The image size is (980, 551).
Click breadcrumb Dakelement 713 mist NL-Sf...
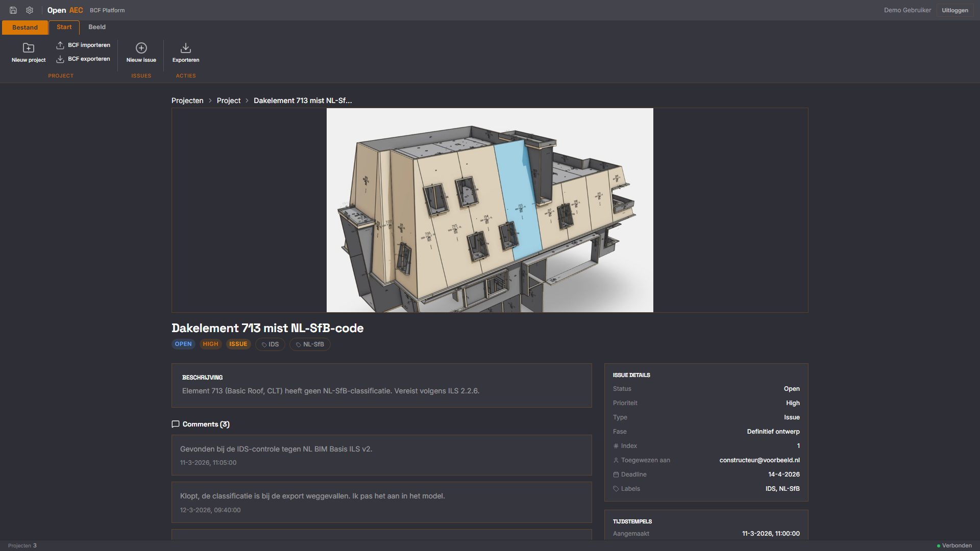click(x=303, y=101)
